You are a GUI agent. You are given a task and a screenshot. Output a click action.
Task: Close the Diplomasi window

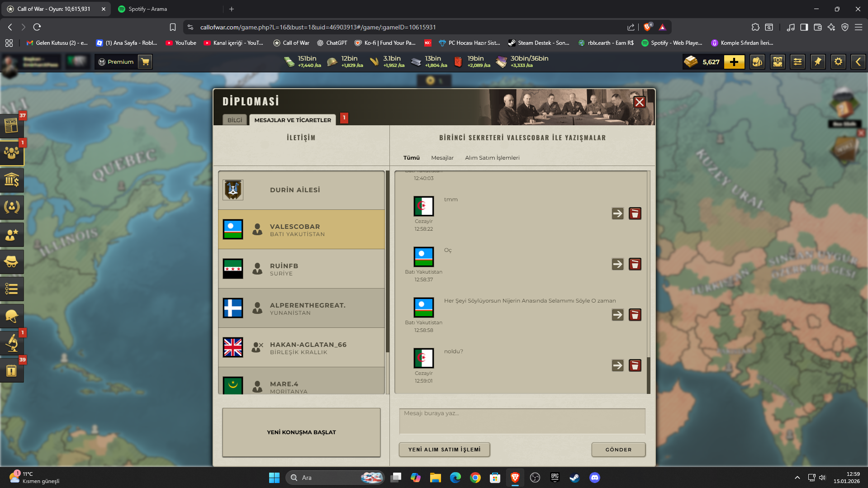(x=640, y=102)
